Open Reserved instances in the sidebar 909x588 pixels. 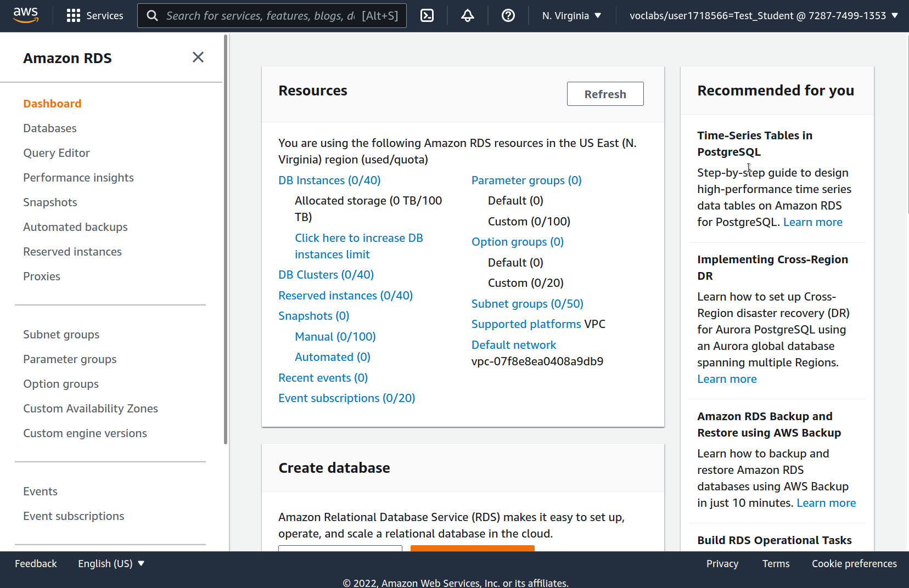point(72,252)
